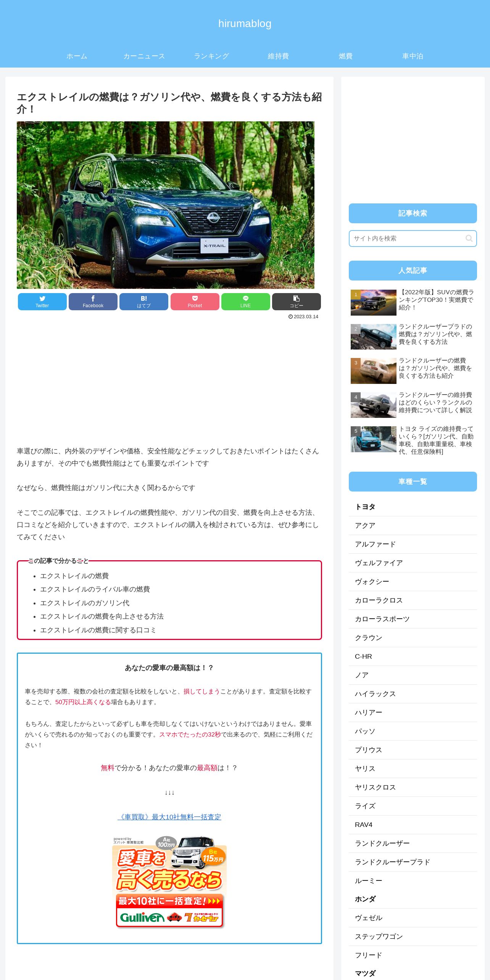The width and height of the screenshot is (490, 980).
Task: Open カローラスポーツ in car list
Action: (413, 619)
